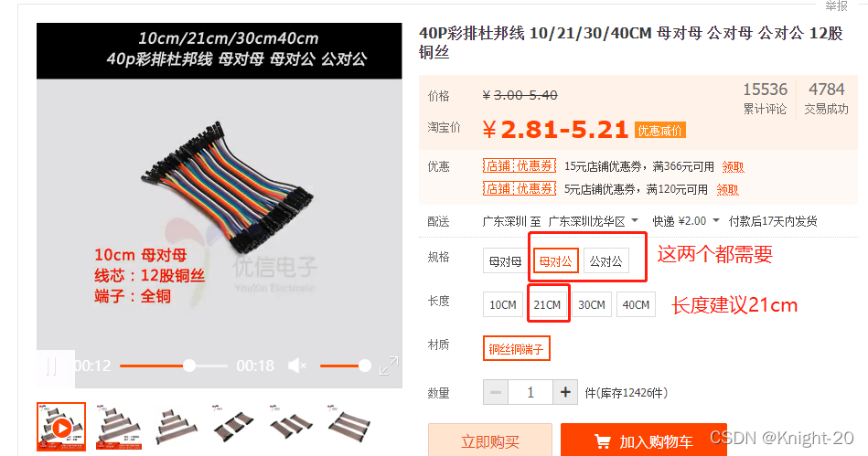Click the play icon on the first thumbnail
Viewport: 868px width, 456px height.
pyautogui.click(x=61, y=428)
